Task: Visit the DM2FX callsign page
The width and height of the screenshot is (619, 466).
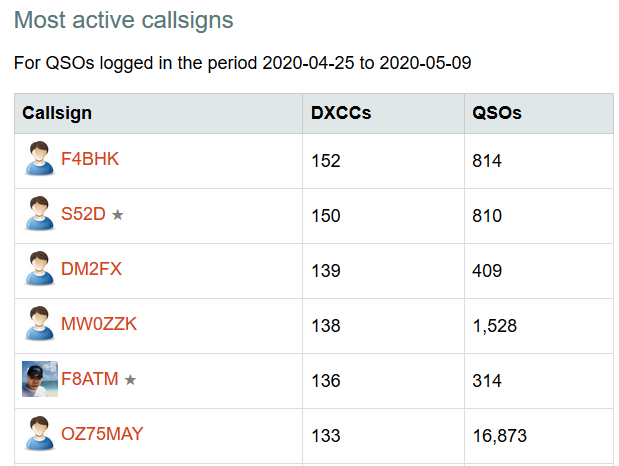Action: pos(91,269)
